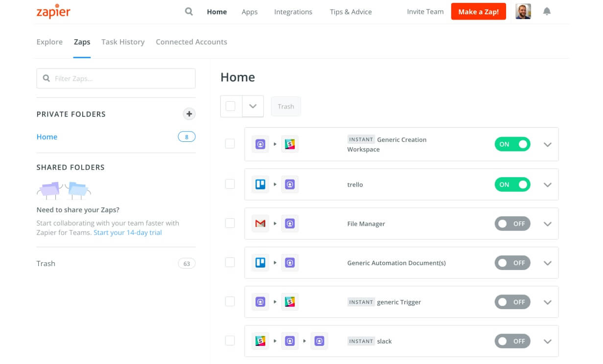603x364 pixels.
Task: Click the Zapier logo
Action: (x=53, y=12)
